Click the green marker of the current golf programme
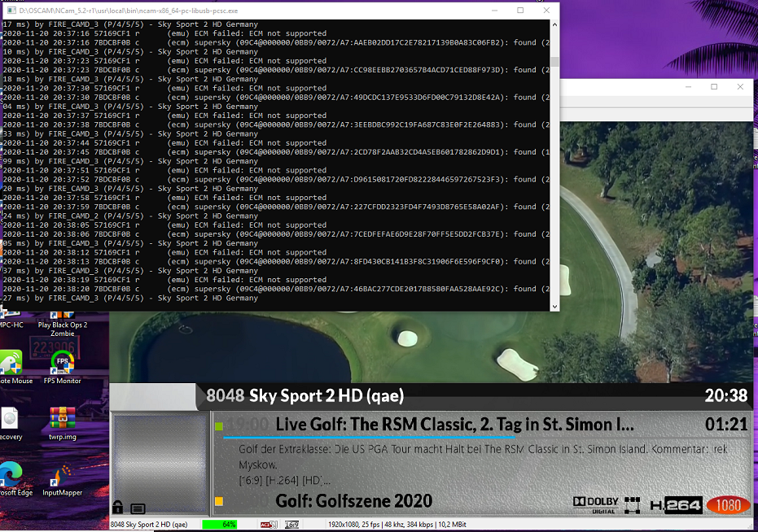 (219, 426)
